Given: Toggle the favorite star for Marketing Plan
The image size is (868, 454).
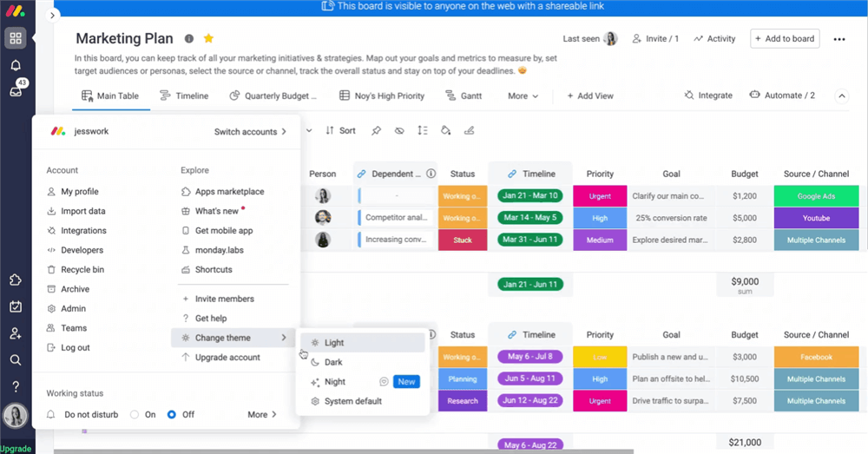Looking at the screenshot, I should pyautogui.click(x=208, y=38).
